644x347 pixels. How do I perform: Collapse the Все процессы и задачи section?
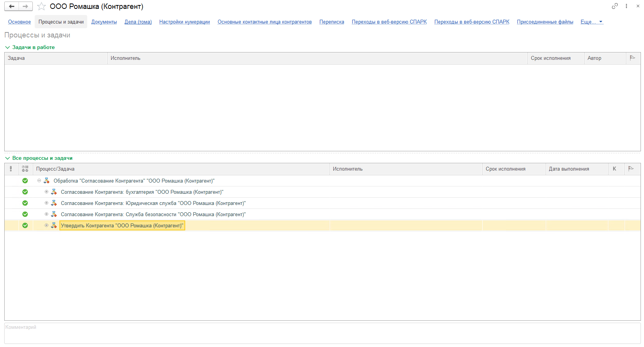point(7,158)
